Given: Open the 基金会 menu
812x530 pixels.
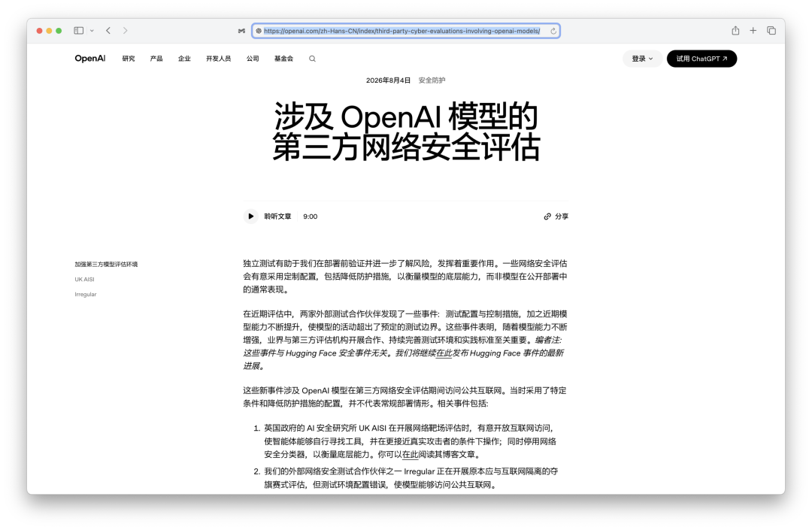Looking at the screenshot, I should pyautogui.click(x=283, y=59).
